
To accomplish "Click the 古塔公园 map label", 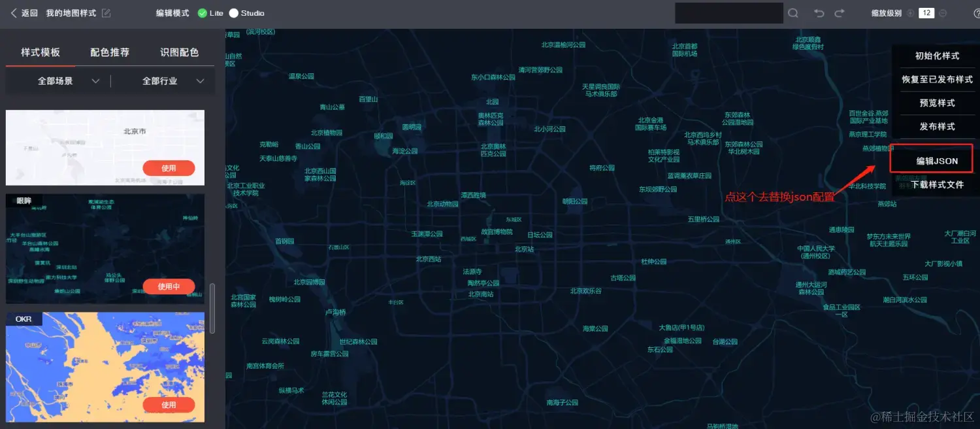I will pyautogui.click(x=623, y=278).
